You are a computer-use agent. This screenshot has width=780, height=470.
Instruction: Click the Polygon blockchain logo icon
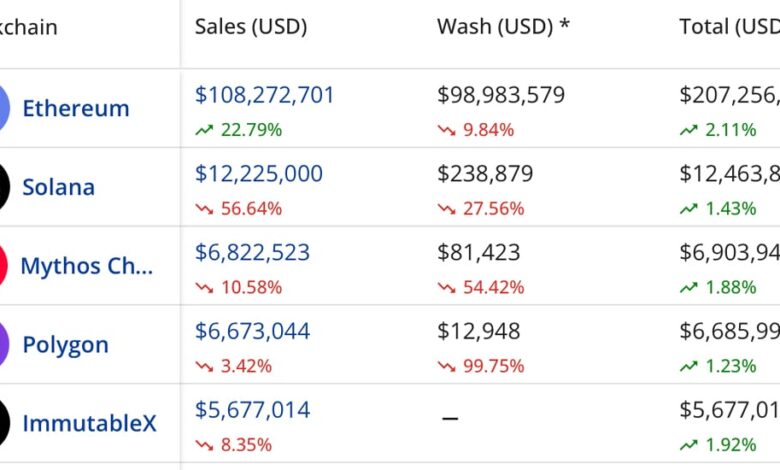tap(3, 345)
